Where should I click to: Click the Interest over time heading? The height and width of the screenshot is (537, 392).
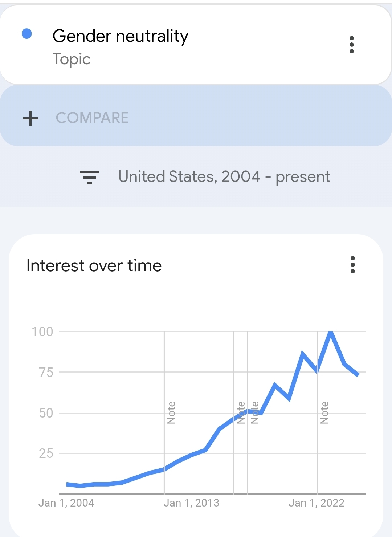[94, 265]
